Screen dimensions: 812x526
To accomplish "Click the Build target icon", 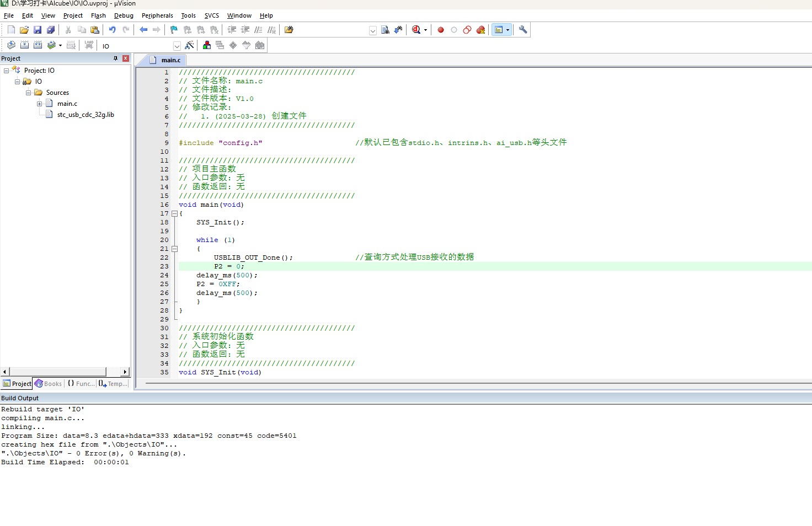I will click(24, 45).
